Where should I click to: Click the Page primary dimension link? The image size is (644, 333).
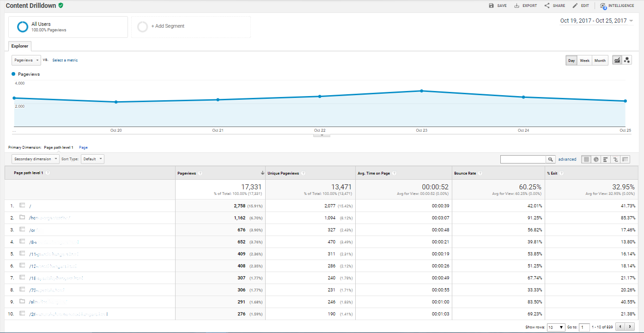tap(83, 147)
